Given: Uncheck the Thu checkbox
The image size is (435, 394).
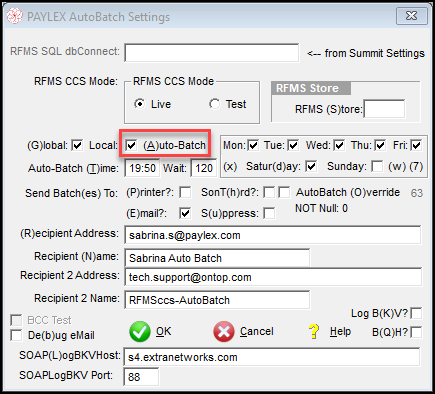Looking at the screenshot, I should 380,145.
